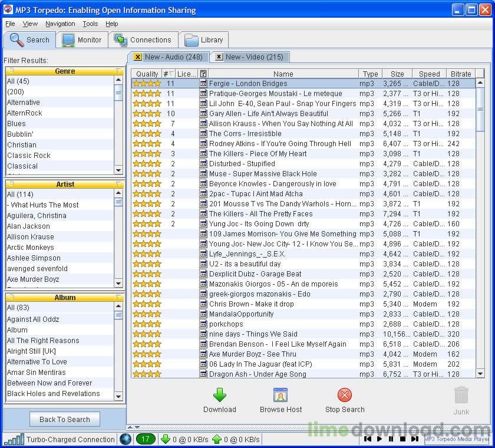The width and height of the screenshot is (495, 448).
Task: Click the Junk trash can icon
Action: (x=461, y=395)
